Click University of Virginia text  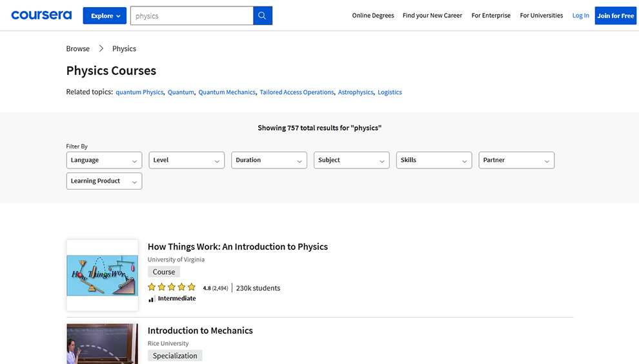click(176, 259)
